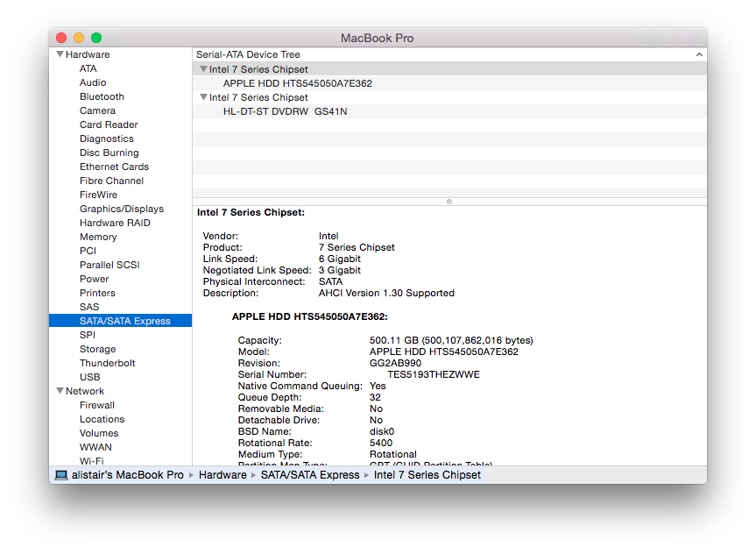This screenshot has width=756, height=554.
Task: Show Power information
Action: pyautogui.click(x=94, y=279)
